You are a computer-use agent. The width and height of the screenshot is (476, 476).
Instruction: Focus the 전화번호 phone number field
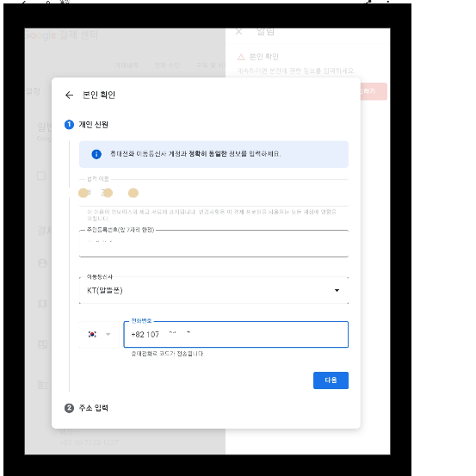point(236,335)
